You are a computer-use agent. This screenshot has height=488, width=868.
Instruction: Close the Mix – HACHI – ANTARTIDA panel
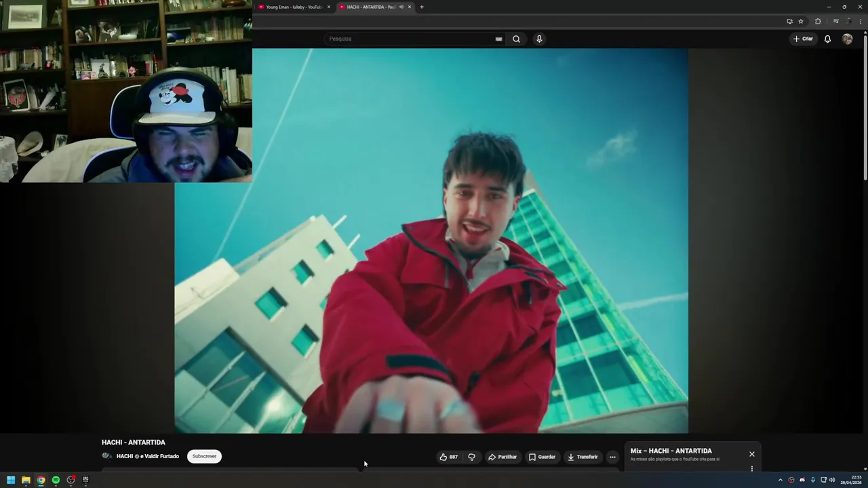[x=751, y=454]
